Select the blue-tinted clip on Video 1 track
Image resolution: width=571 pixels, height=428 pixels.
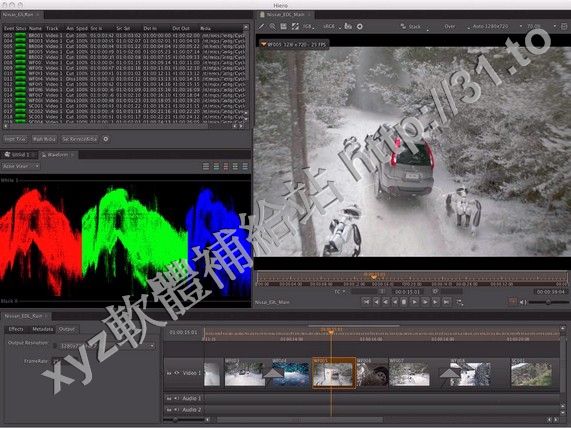click(291, 372)
